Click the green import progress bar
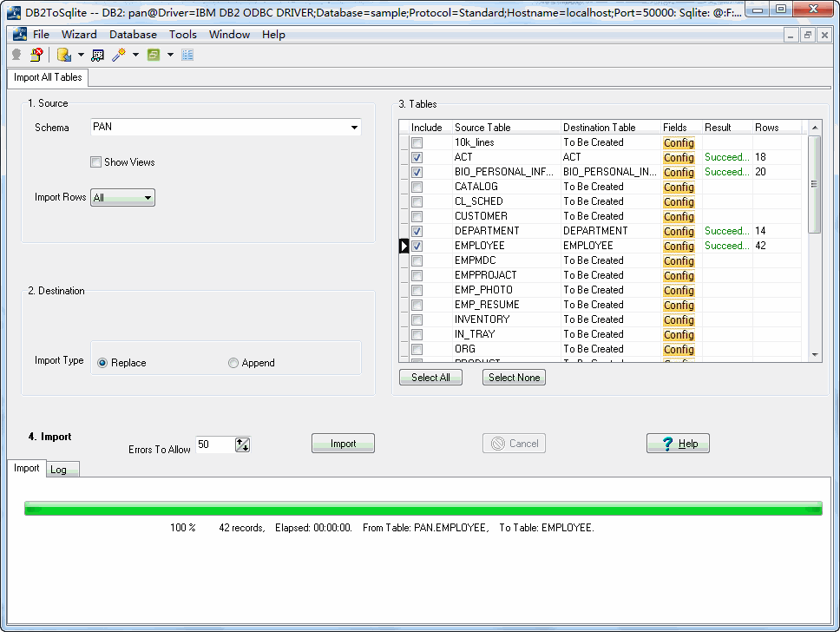This screenshot has height=632, width=840. (423, 508)
